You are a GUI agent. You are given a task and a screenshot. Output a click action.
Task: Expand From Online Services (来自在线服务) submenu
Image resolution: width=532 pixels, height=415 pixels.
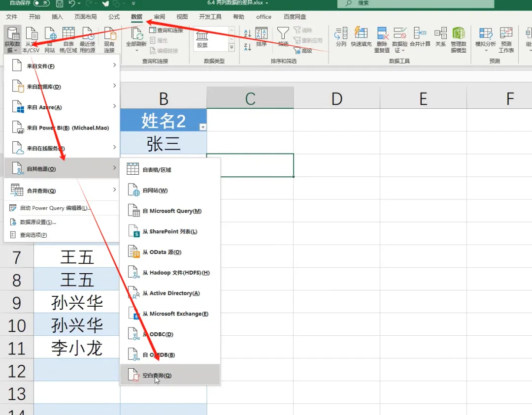coord(62,148)
